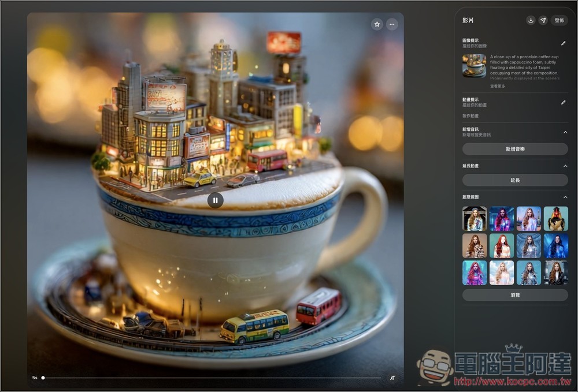This screenshot has height=392, width=578.
Task: Collapse the 新增音訊 section
Action: point(565,132)
